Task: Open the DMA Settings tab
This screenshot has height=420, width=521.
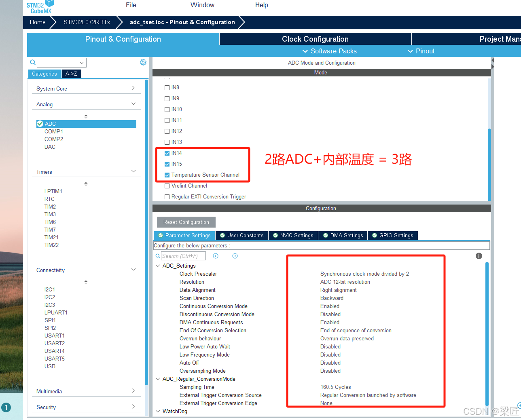Action: (x=343, y=235)
